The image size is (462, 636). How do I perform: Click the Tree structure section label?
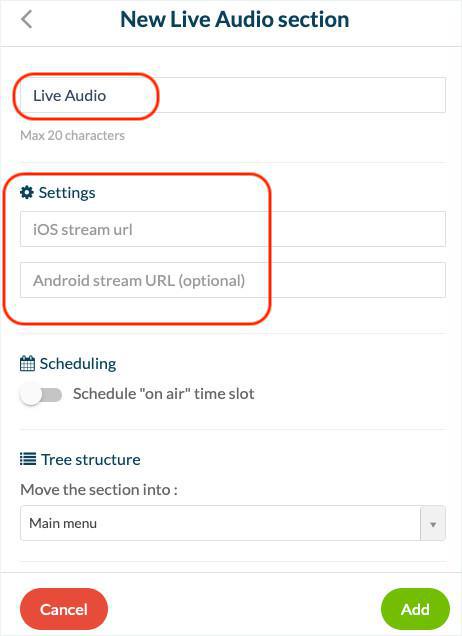pyautogui.click(x=91, y=460)
